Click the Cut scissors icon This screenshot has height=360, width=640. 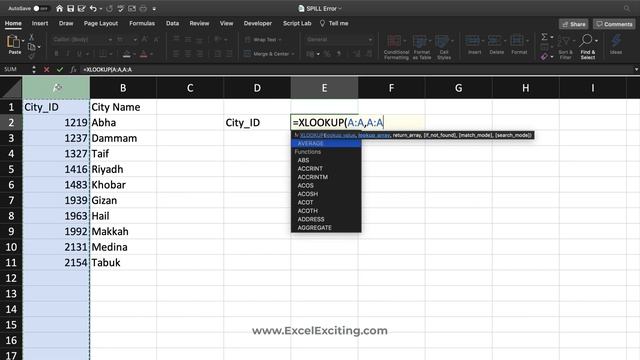(x=31, y=37)
